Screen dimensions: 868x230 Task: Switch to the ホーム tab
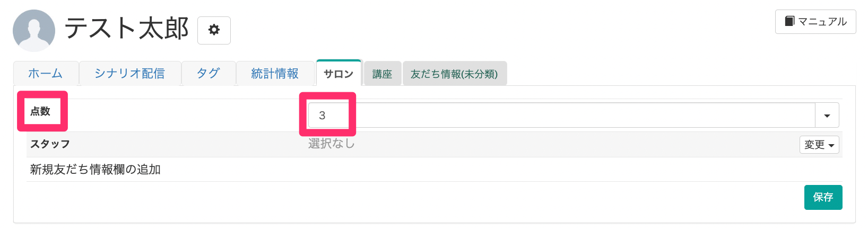coord(46,74)
